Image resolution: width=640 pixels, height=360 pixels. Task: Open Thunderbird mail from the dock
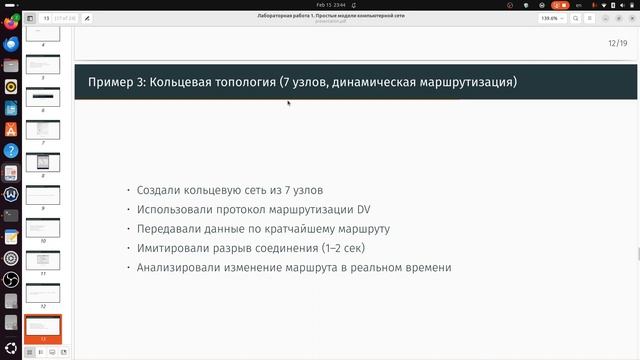click(11, 44)
